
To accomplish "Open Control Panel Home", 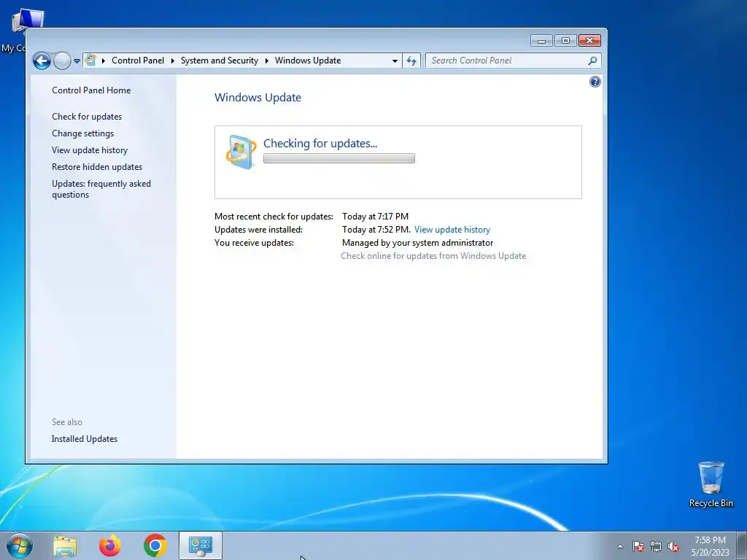I will click(91, 90).
